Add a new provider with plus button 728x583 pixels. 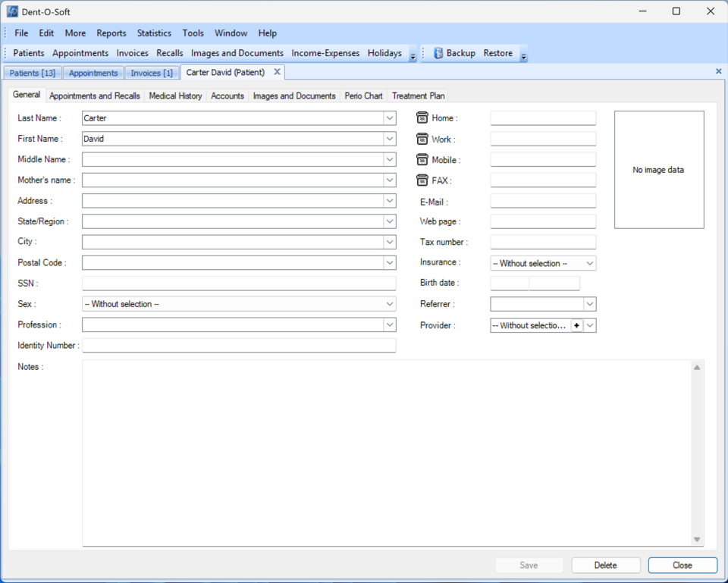(576, 325)
